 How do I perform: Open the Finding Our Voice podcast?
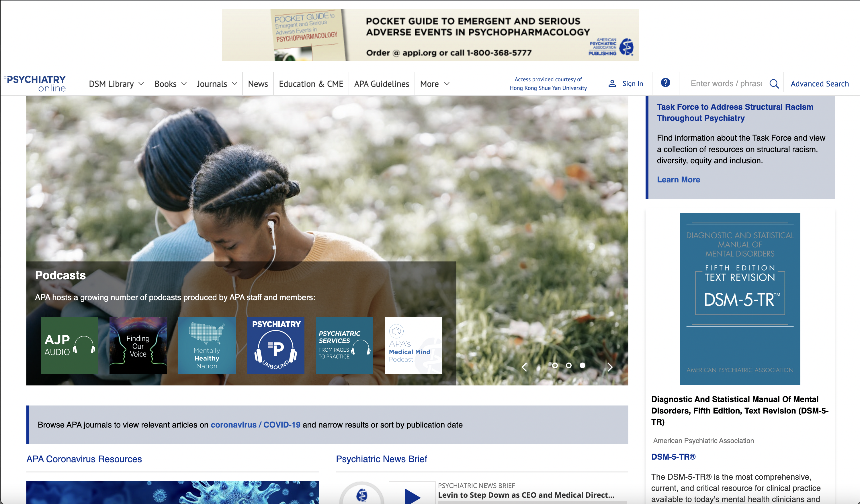(x=138, y=345)
